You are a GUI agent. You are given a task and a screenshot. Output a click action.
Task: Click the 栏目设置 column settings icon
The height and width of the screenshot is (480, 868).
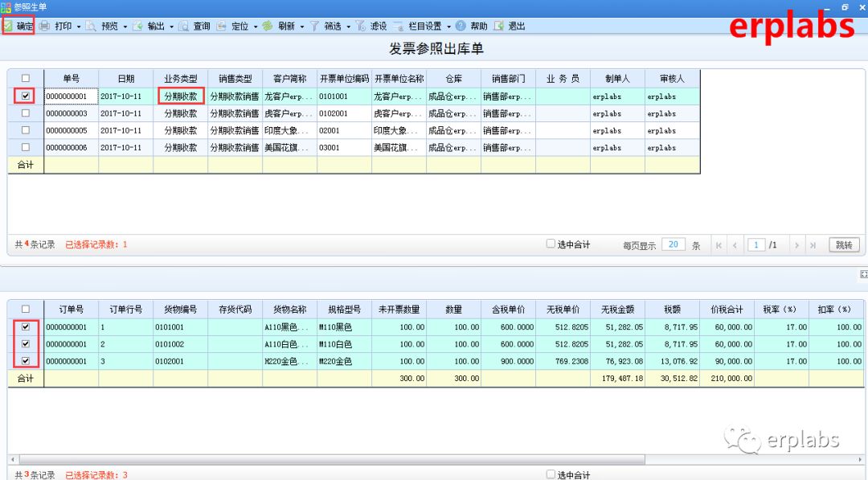(x=399, y=26)
